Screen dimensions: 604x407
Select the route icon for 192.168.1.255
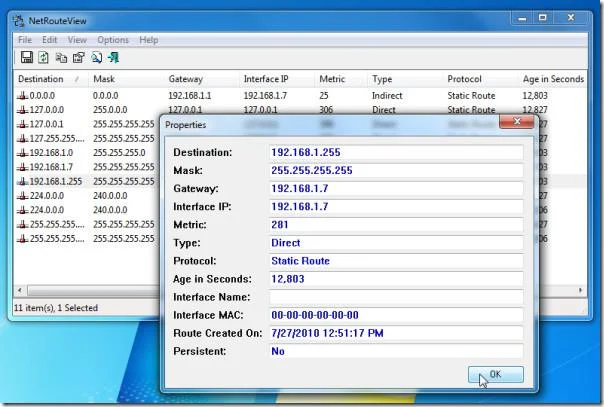coord(23,181)
